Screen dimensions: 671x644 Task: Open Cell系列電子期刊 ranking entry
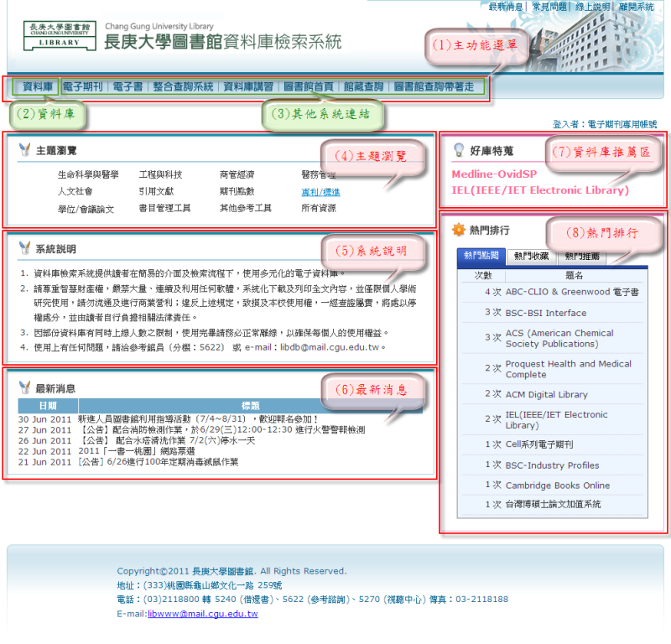(539, 444)
